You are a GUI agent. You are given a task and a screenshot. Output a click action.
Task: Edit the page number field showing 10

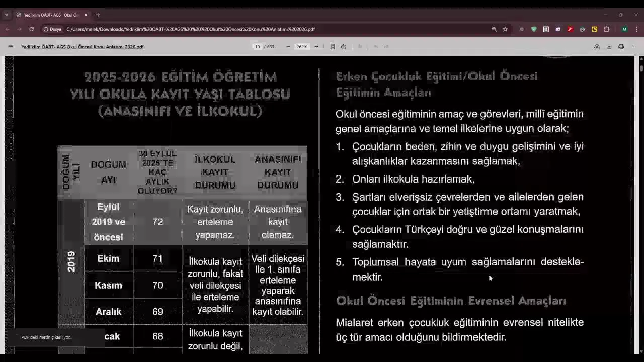(257, 47)
